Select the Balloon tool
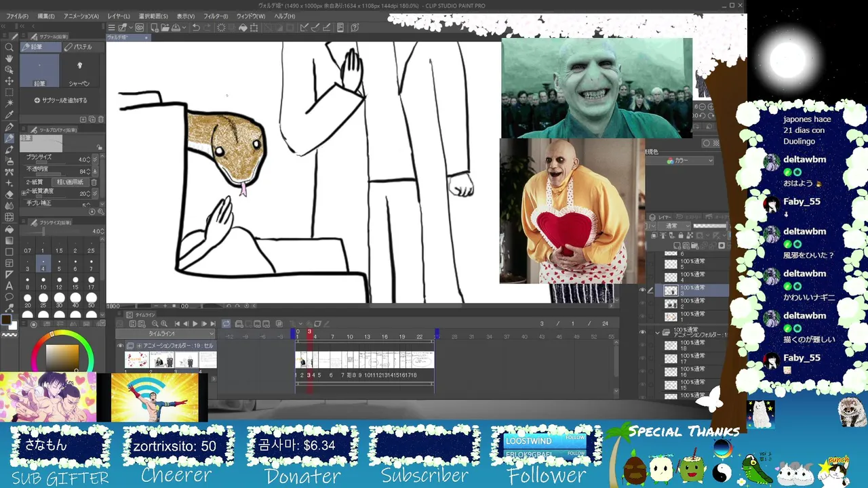Viewport: 868px width, 488px height. pyautogui.click(x=9, y=297)
